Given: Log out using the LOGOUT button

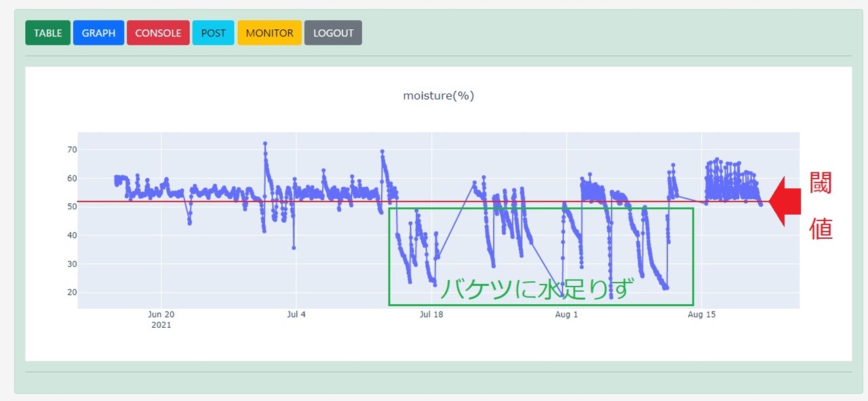Looking at the screenshot, I should [x=333, y=33].
